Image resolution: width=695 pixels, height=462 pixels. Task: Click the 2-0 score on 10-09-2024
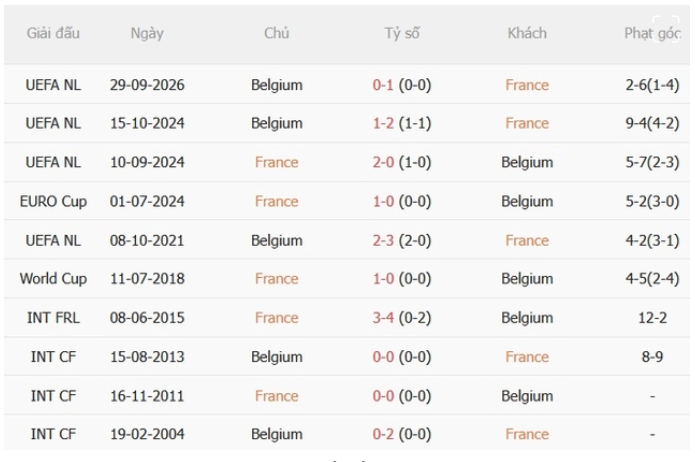[x=383, y=162]
